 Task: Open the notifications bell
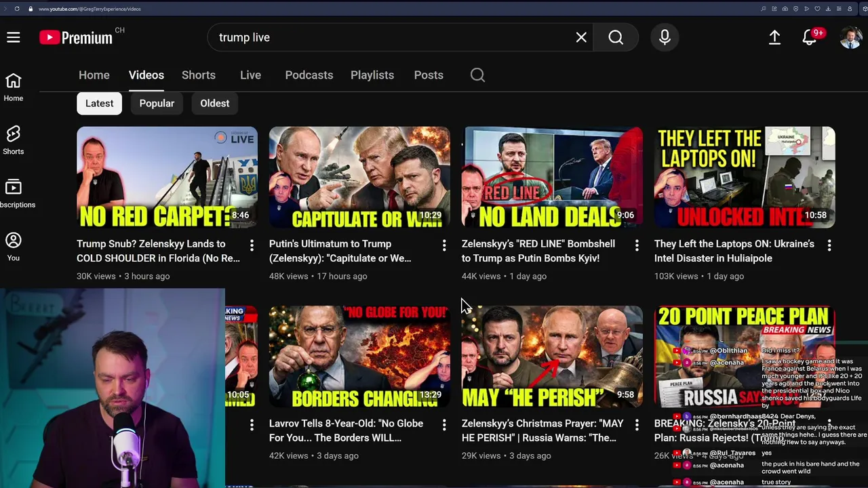(810, 37)
